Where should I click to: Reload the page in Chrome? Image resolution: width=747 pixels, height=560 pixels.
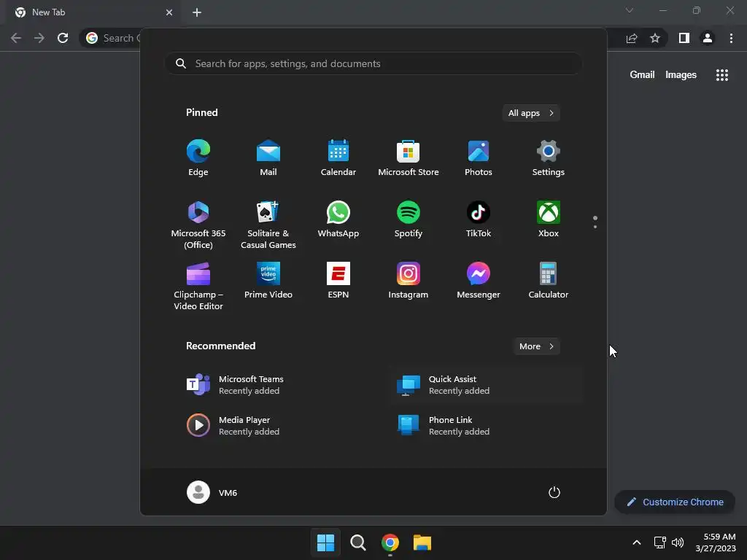pyautogui.click(x=63, y=38)
